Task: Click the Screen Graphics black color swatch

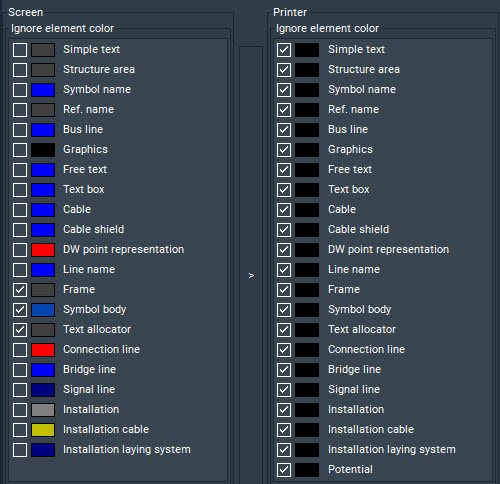Action: pyautogui.click(x=43, y=150)
